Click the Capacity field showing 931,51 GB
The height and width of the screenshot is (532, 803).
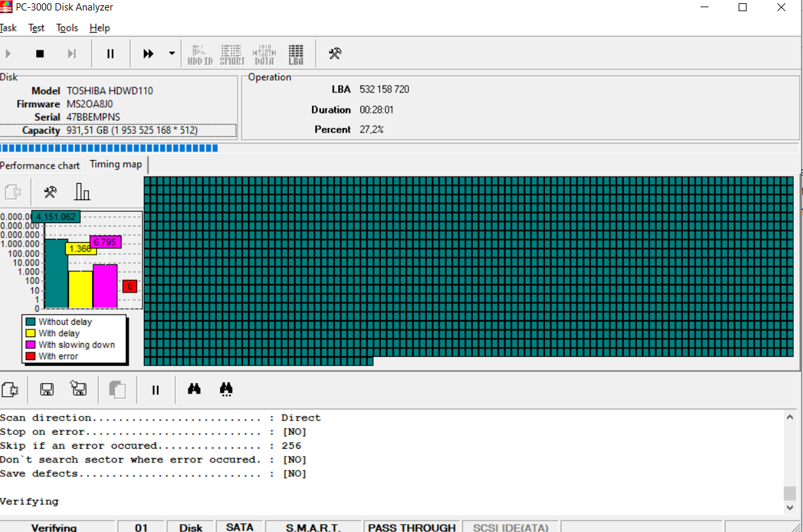[x=118, y=131]
